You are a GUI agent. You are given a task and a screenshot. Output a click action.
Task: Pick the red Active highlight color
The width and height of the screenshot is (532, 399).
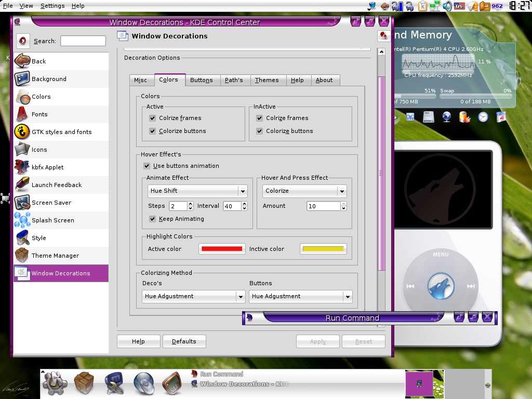(x=222, y=249)
